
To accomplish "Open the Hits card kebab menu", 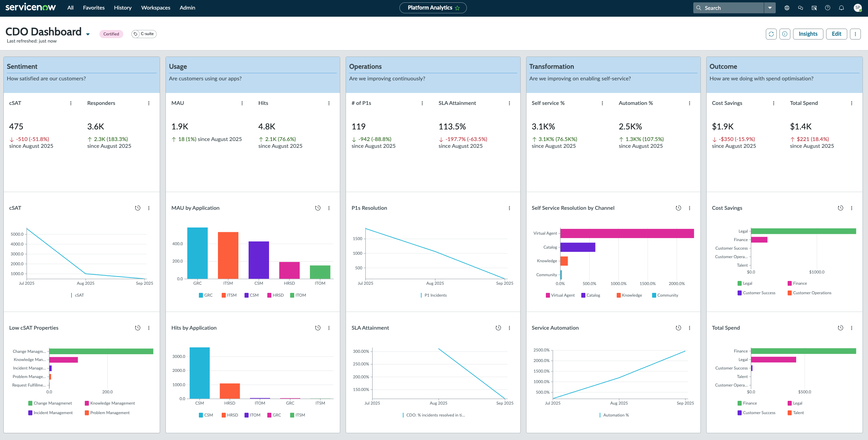I will pyautogui.click(x=329, y=103).
